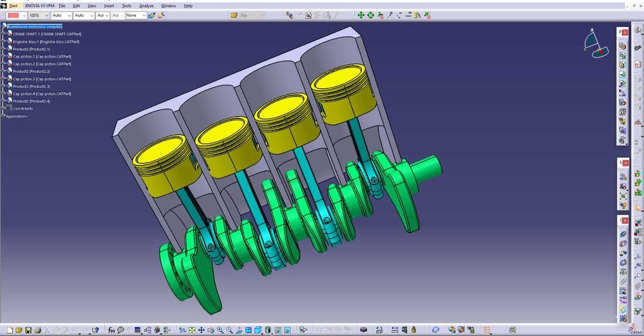This screenshot has width=644, height=336.
Task: Click the Capture camera icon
Action: click(363, 330)
